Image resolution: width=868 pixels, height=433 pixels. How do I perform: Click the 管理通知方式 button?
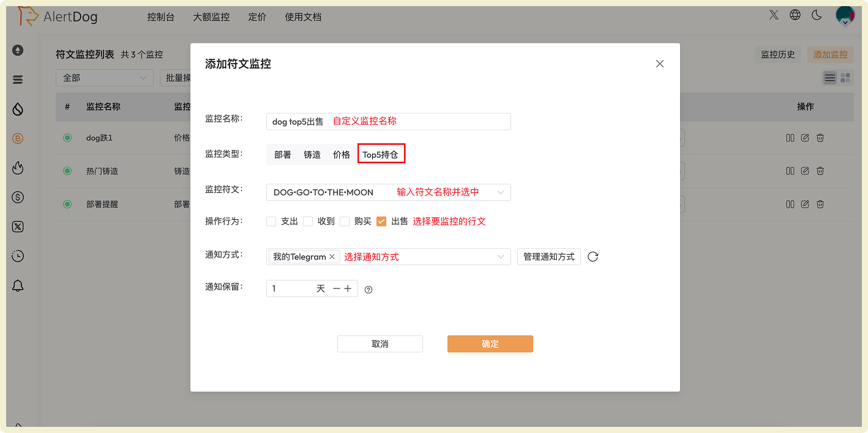pyautogui.click(x=548, y=256)
